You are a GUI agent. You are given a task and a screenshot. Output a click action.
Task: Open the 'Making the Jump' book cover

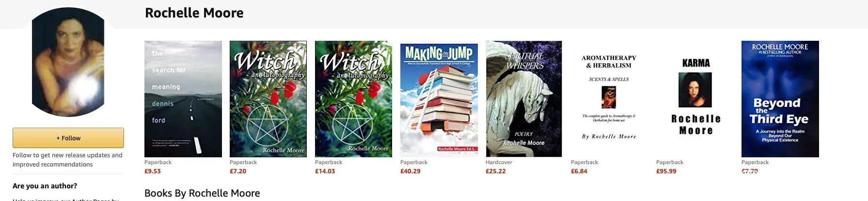(x=439, y=99)
